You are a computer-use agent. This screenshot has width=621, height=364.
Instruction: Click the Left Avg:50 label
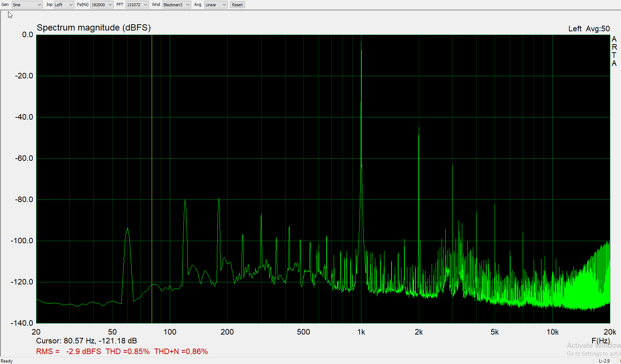[x=589, y=29]
